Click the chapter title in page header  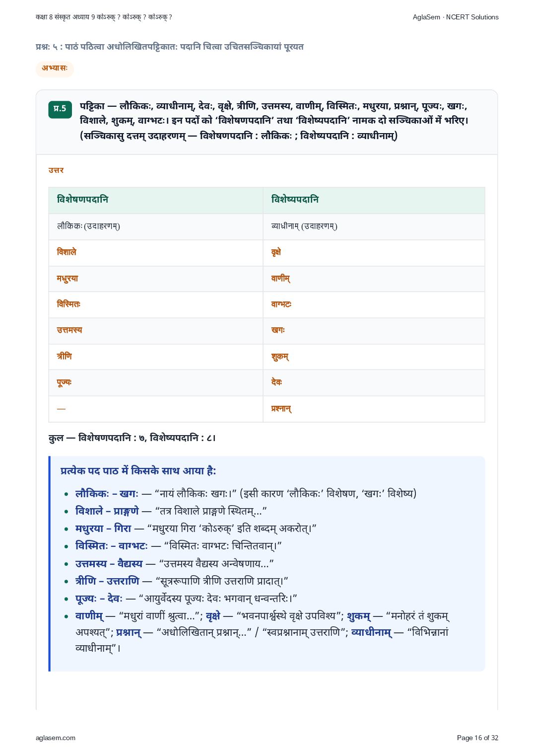click(104, 17)
